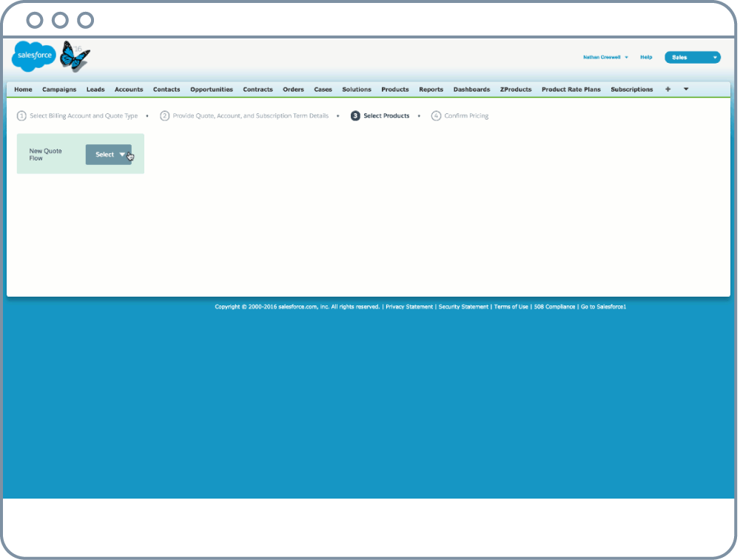
Task: Click the Help link
Action: tap(646, 57)
